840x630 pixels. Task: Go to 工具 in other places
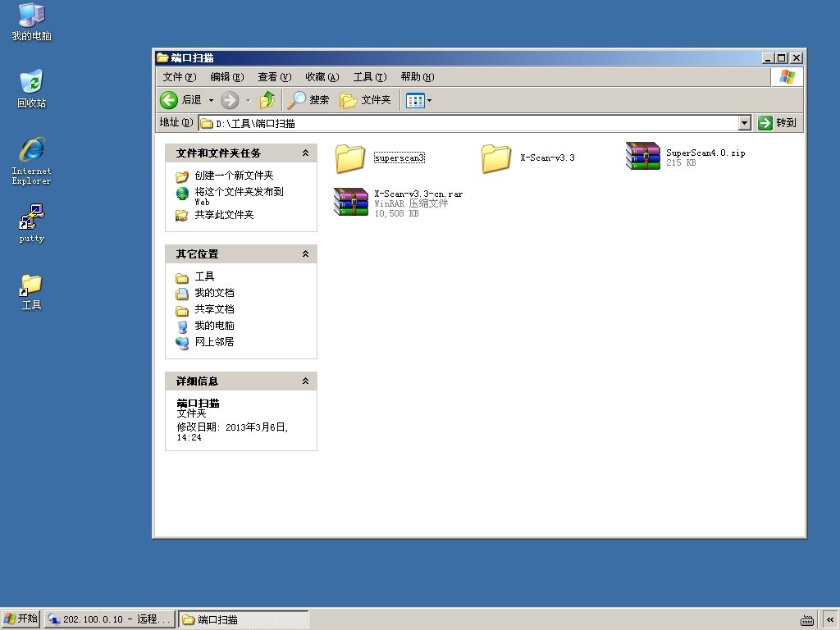point(204,276)
